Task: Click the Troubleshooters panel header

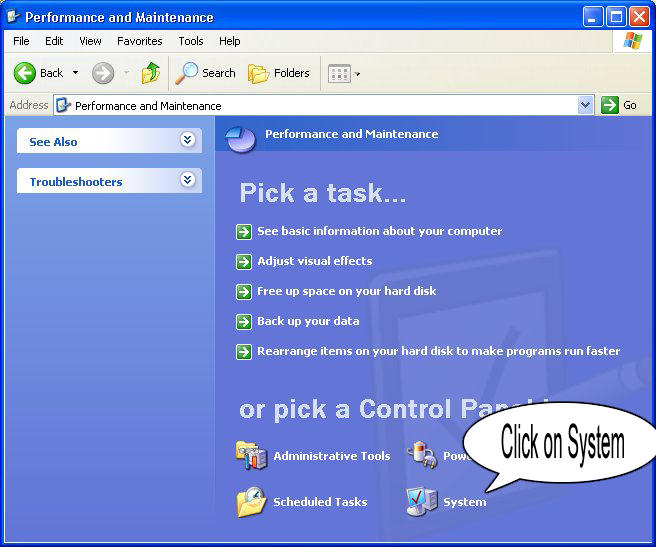Action: [109, 181]
